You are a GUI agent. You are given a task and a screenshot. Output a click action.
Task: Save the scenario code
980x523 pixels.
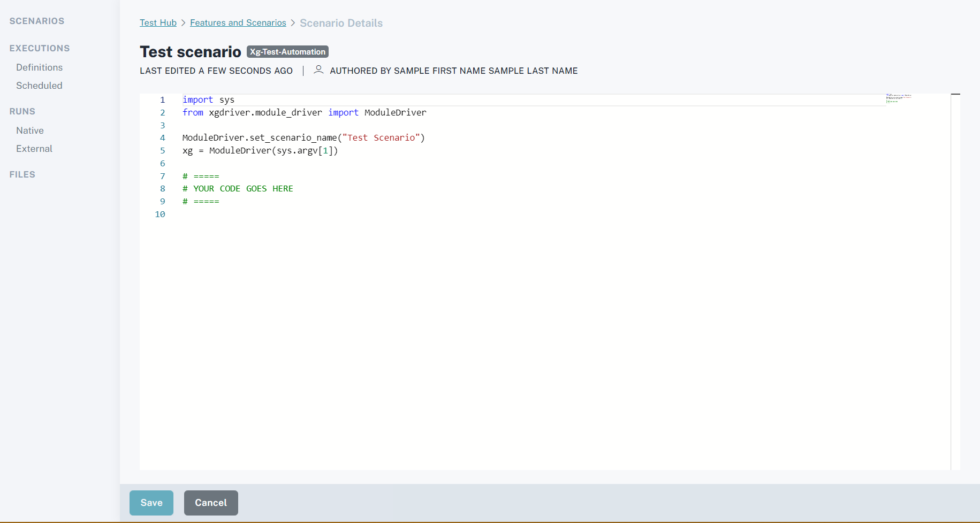(151, 503)
